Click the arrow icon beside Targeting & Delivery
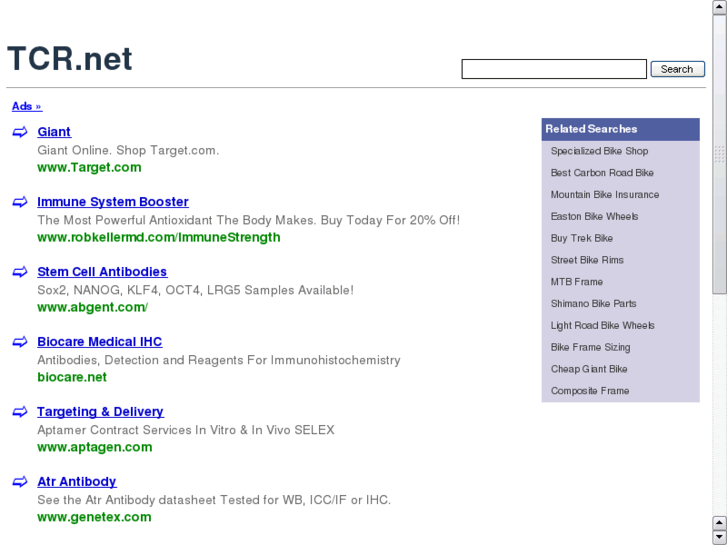The height and width of the screenshot is (545, 727). click(x=20, y=412)
